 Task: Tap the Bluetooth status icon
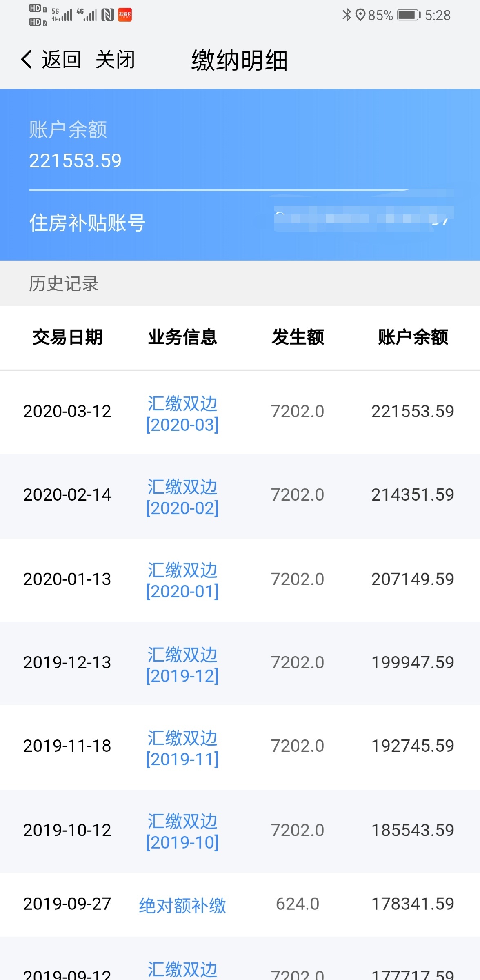click(347, 15)
